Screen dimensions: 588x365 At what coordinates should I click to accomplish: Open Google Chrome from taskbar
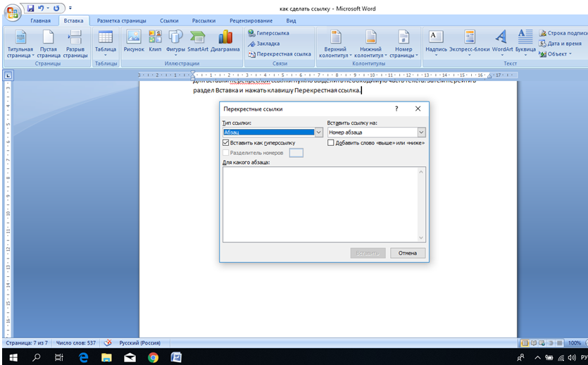(153, 357)
